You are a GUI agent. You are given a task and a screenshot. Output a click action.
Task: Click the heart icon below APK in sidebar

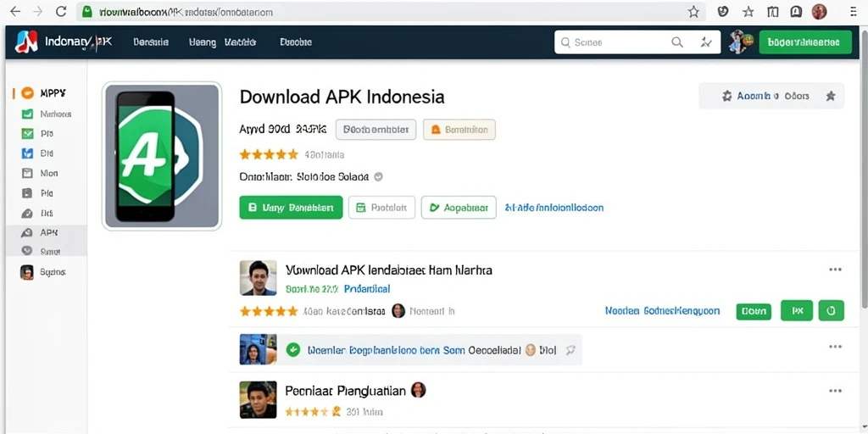click(27, 251)
